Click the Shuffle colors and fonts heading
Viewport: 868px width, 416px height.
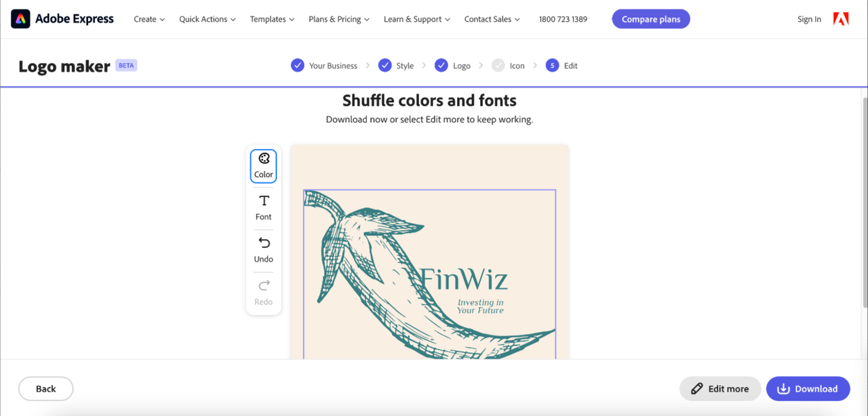point(429,100)
